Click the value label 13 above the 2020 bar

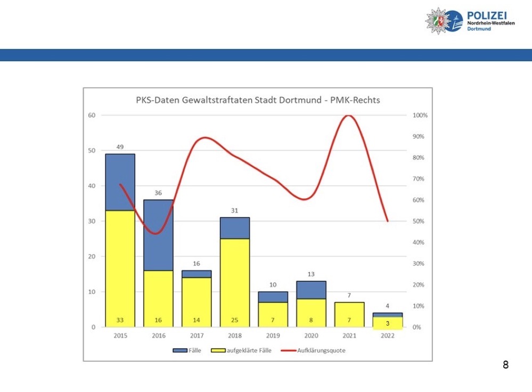click(311, 274)
